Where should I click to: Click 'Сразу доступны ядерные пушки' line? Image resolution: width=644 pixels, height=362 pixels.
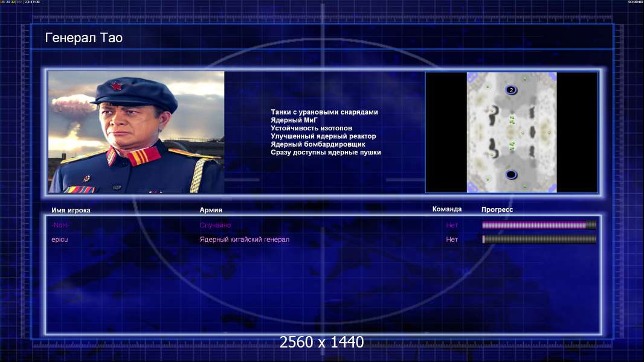pos(326,152)
